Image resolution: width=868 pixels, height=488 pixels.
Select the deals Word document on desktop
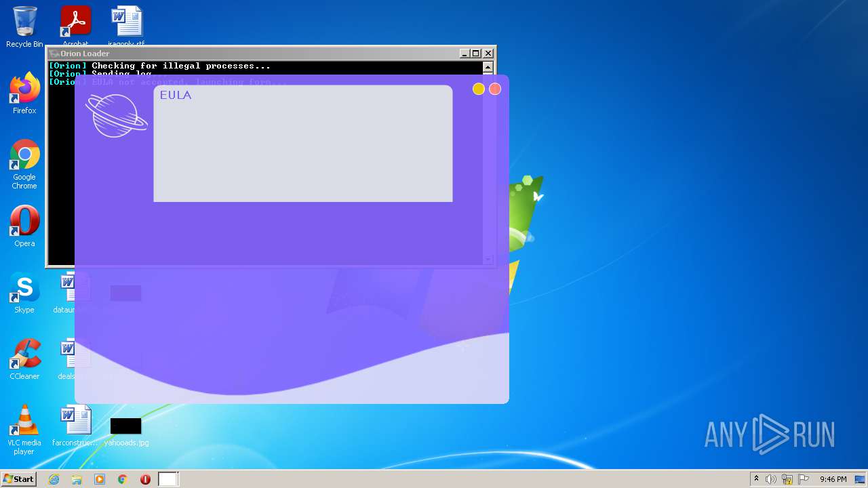click(x=72, y=359)
